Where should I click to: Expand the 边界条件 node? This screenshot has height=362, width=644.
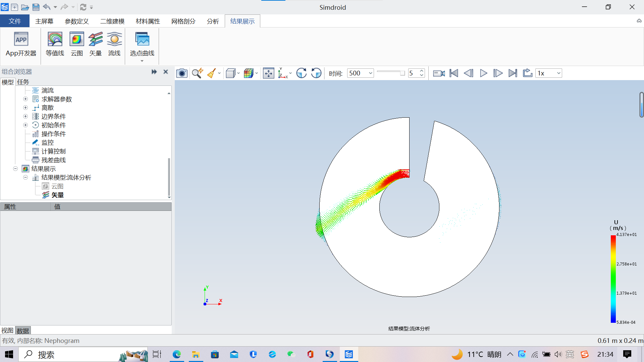coord(25,116)
